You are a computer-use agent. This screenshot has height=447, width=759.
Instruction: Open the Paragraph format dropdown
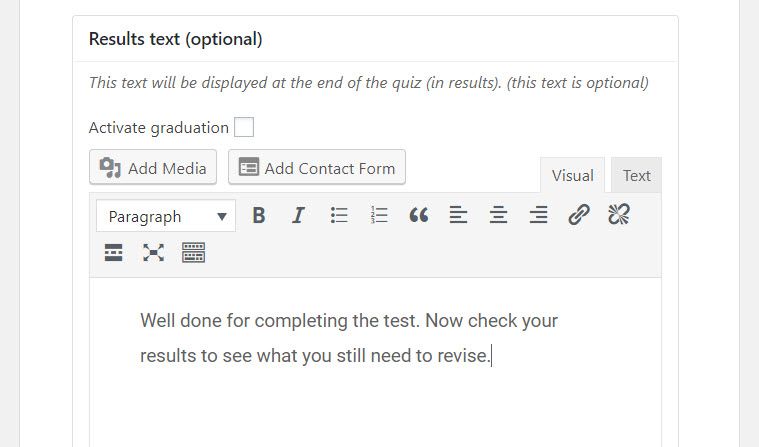(166, 216)
